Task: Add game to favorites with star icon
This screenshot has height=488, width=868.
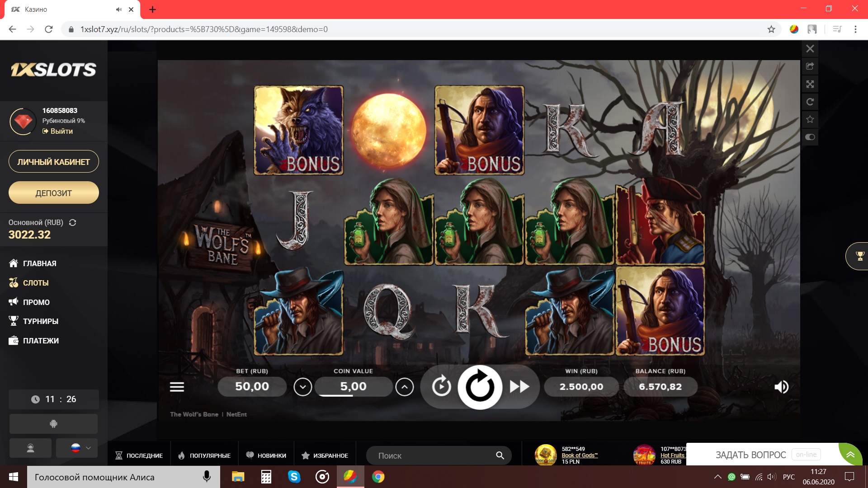Action: pyautogui.click(x=810, y=119)
